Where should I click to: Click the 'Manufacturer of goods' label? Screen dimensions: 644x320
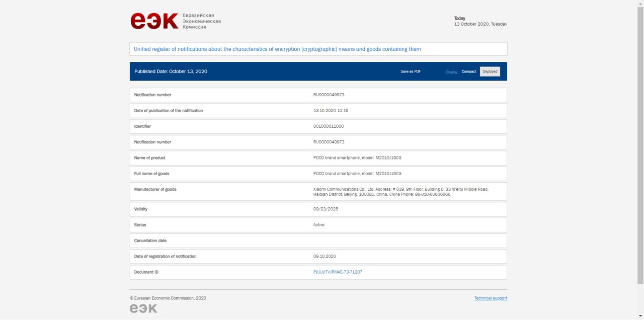tap(155, 189)
